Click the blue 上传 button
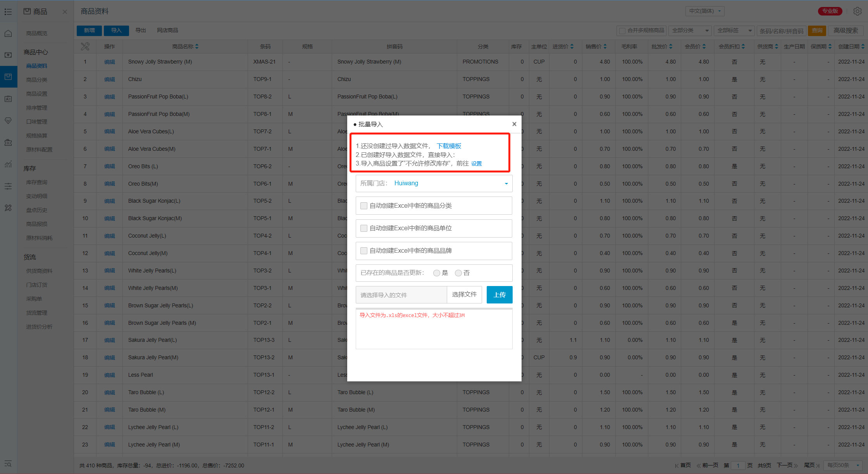Screen dimensions: 868x474 click(x=499, y=295)
